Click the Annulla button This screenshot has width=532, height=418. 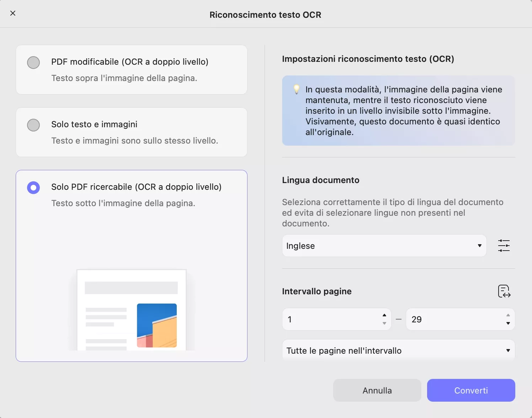[377, 390]
